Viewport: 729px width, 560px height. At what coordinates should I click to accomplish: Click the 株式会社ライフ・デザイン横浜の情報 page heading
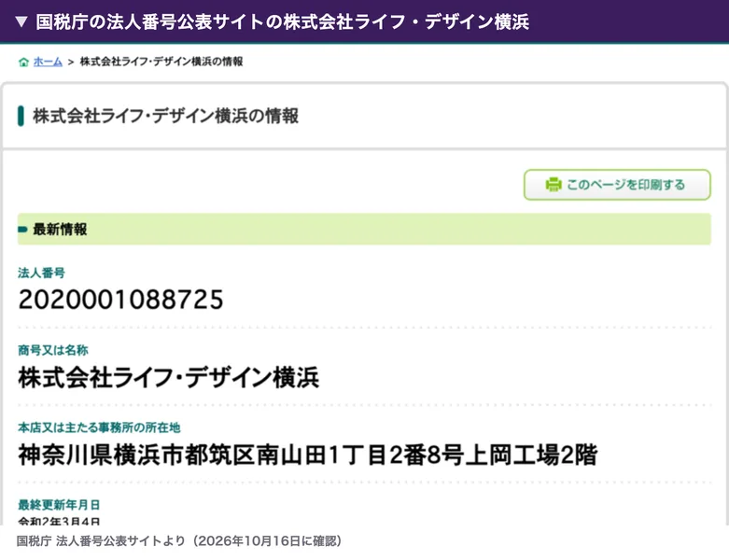coord(165,116)
